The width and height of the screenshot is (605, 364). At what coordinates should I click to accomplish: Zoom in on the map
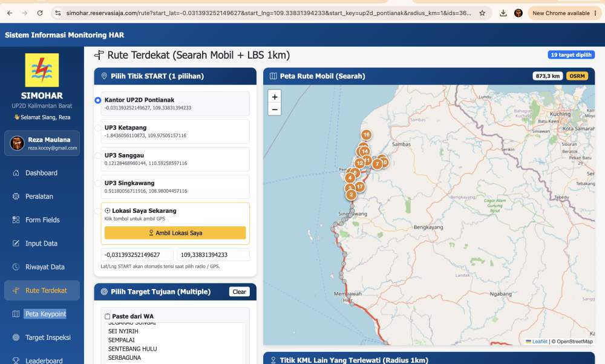point(275,97)
